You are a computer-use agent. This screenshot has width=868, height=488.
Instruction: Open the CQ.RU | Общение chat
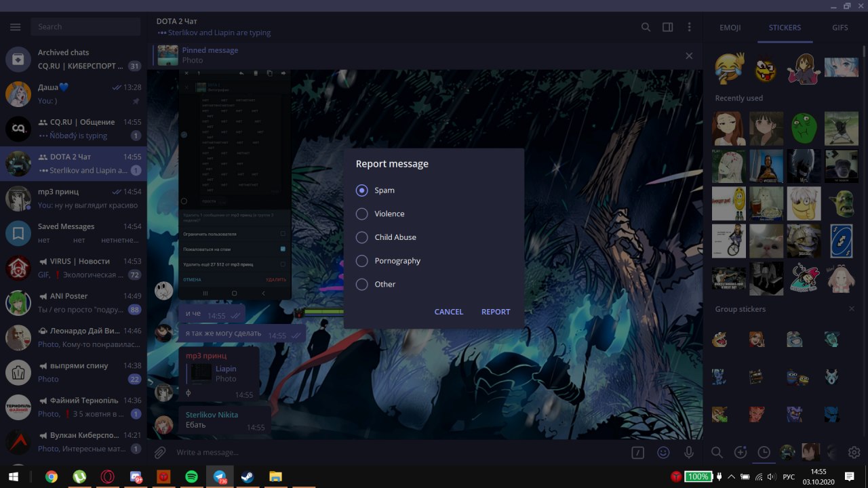[73, 129]
